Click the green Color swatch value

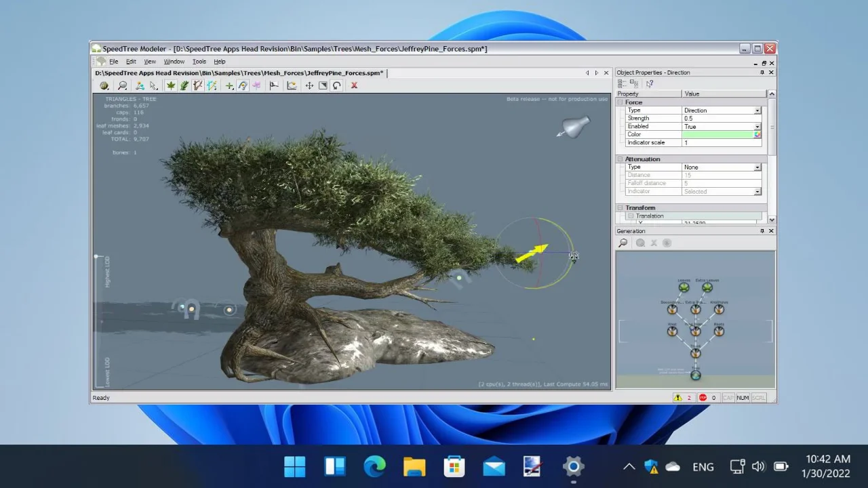point(718,135)
